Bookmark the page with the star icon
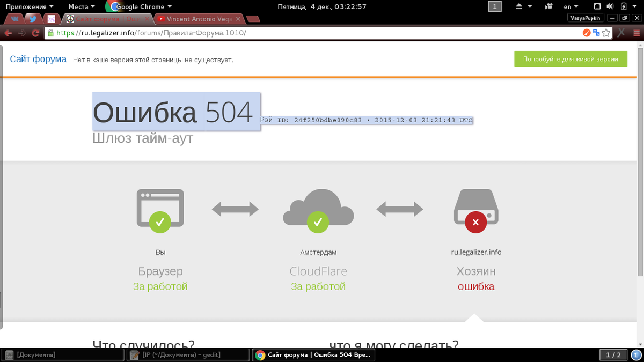 tap(606, 33)
